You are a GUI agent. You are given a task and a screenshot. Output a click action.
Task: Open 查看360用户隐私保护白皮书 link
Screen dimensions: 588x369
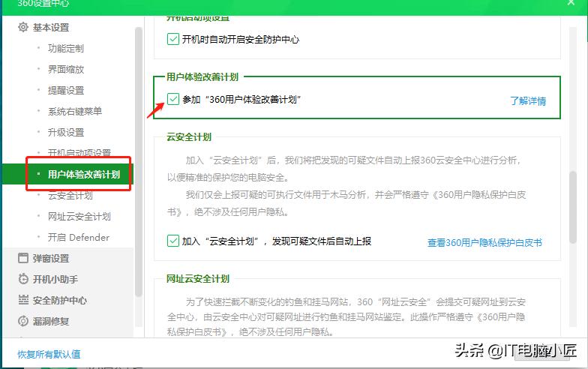pyautogui.click(x=484, y=243)
